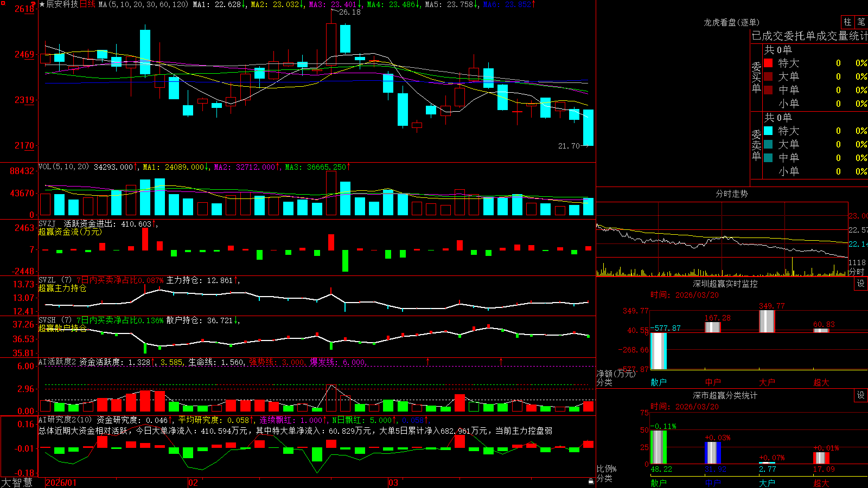
Task: Click the 超赢资金流(万元) label
Action: (x=70, y=232)
